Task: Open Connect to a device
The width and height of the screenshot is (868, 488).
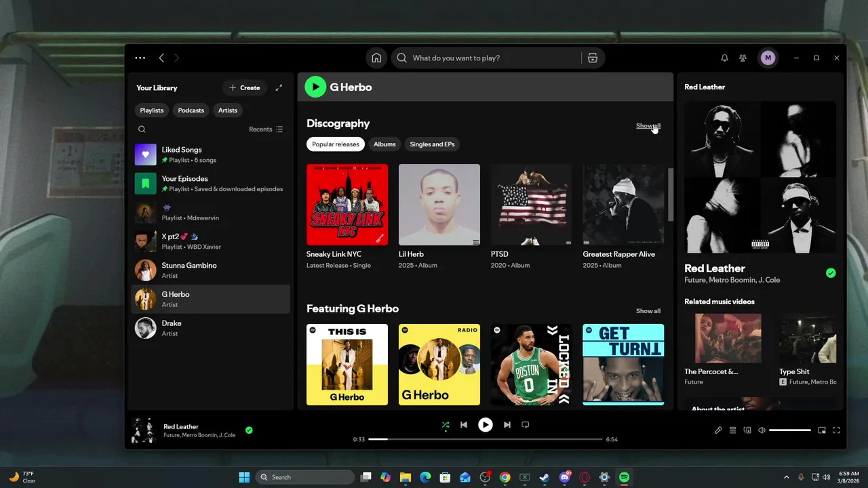Action: [748, 430]
